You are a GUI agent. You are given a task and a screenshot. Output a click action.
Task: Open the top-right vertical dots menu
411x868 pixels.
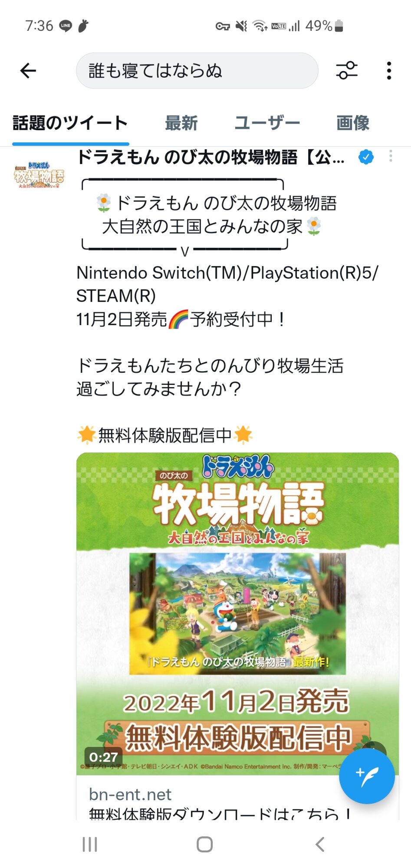pyautogui.click(x=389, y=71)
